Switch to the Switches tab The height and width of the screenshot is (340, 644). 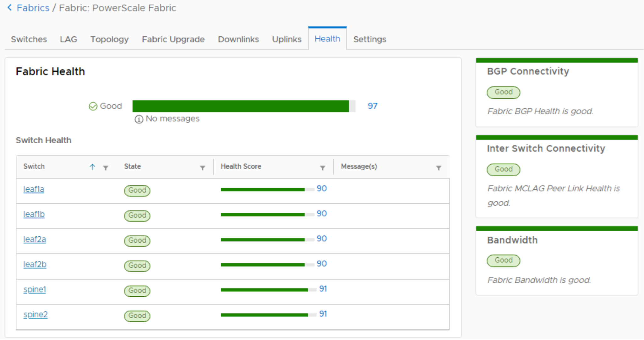tap(29, 39)
